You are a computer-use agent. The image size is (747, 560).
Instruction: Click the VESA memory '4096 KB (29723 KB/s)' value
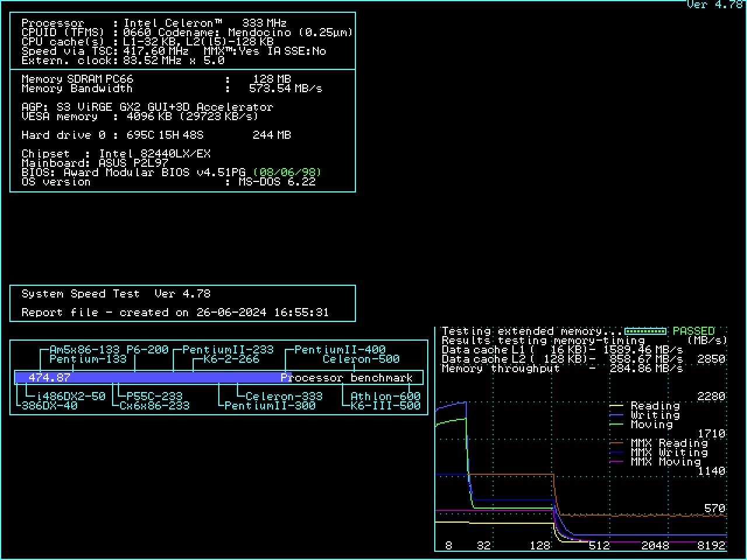pos(193,117)
